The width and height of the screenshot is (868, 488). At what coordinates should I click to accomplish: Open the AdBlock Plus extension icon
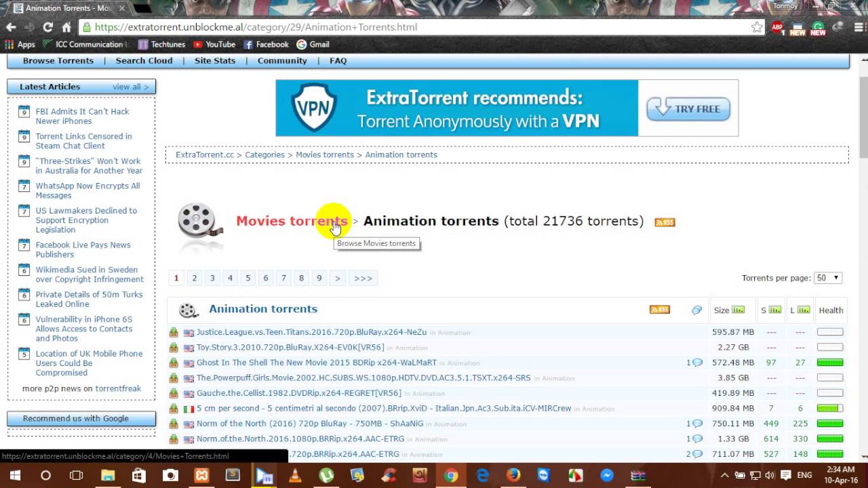778,28
